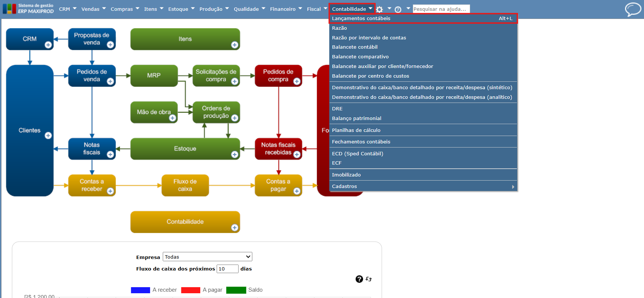The image size is (644, 298).
Task: Expand the Estoque menu
Action: pos(181,9)
